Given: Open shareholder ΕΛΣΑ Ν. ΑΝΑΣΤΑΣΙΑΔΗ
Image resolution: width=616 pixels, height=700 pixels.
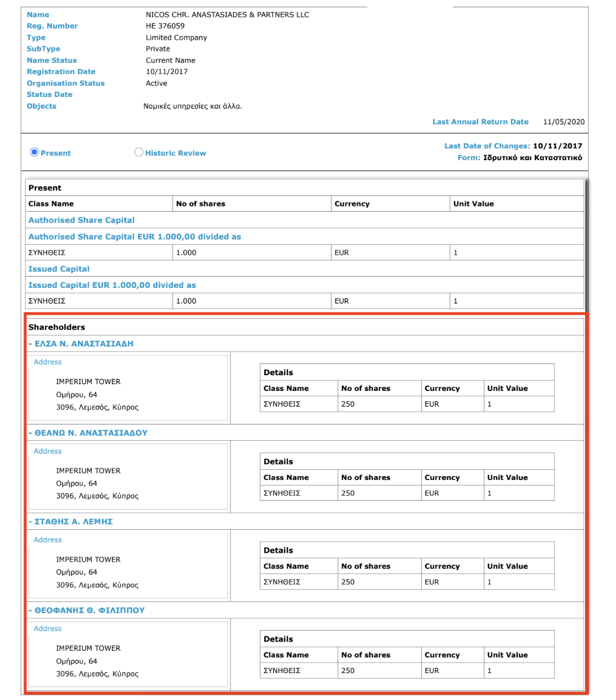Looking at the screenshot, I should tap(83, 344).
